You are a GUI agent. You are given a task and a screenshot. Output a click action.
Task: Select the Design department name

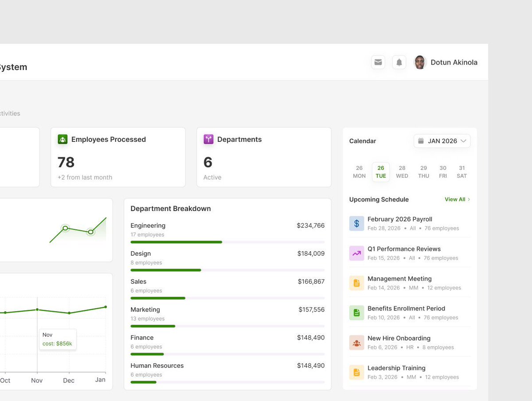pyautogui.click(x=141, y=253)
